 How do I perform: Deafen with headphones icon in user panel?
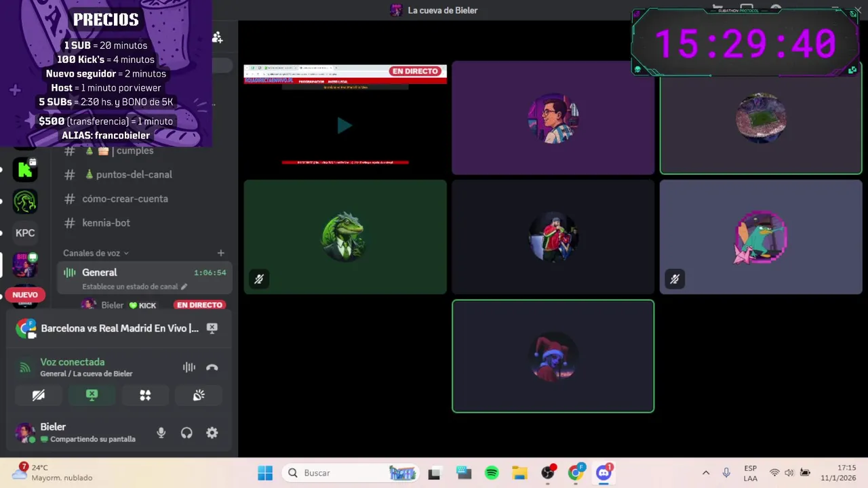point(186,432)
